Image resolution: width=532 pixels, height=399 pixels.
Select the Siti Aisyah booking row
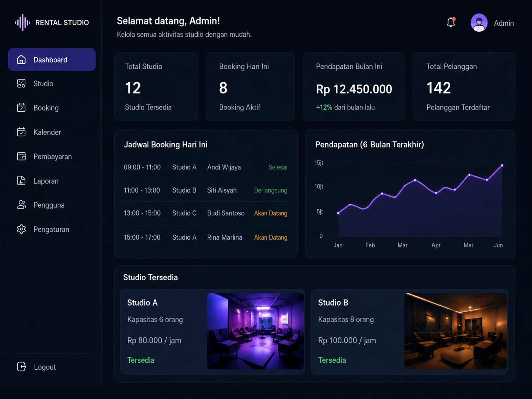click(206, 190)
